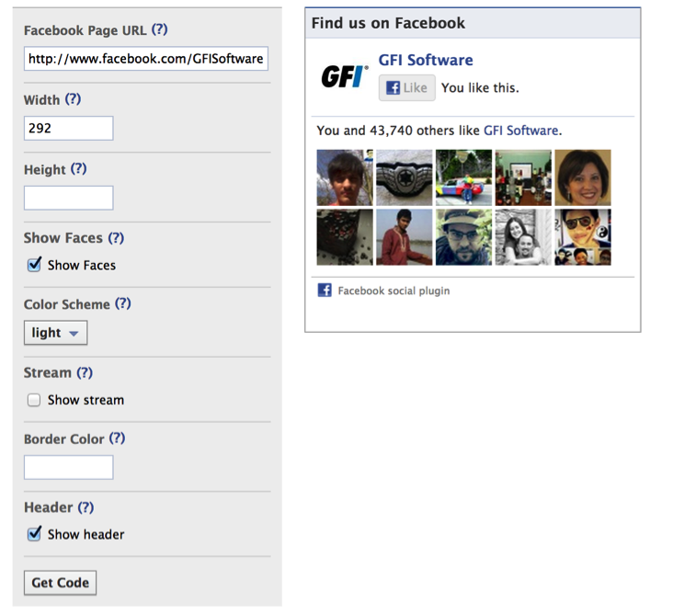Uncheck the Show Faces checkbox
Image resolution: width=673 pixels, height=616 pixels.
coord(34,265)
